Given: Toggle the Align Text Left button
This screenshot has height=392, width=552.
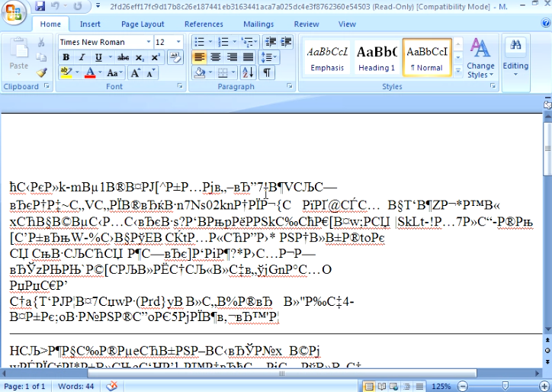Looking at the screenshot, I should coord(199,58).
